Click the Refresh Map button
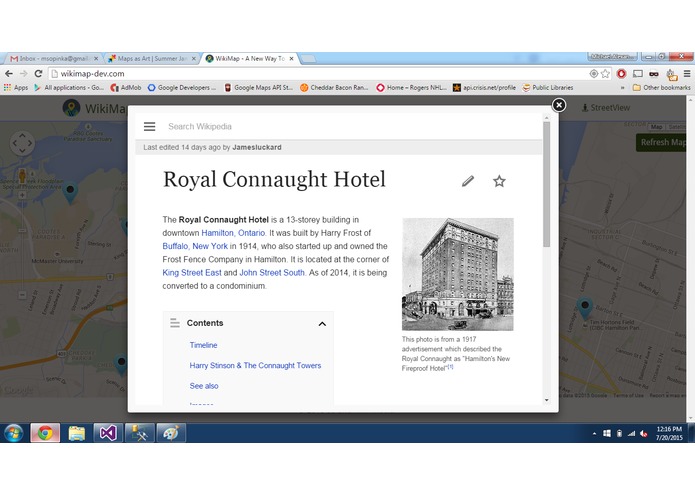The width and height of the screenshot is (695, 494). pos(661,142)
